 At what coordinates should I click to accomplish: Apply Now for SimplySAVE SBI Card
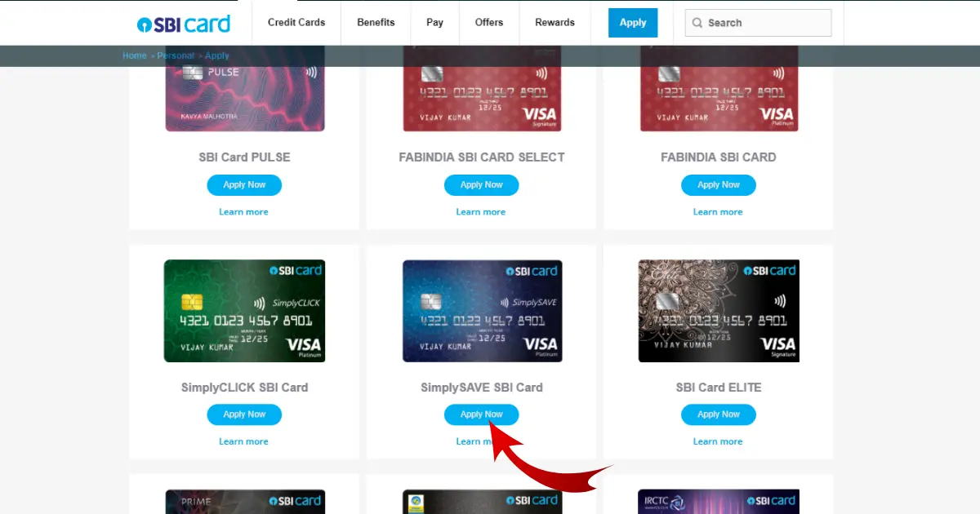tap(482, 414)
